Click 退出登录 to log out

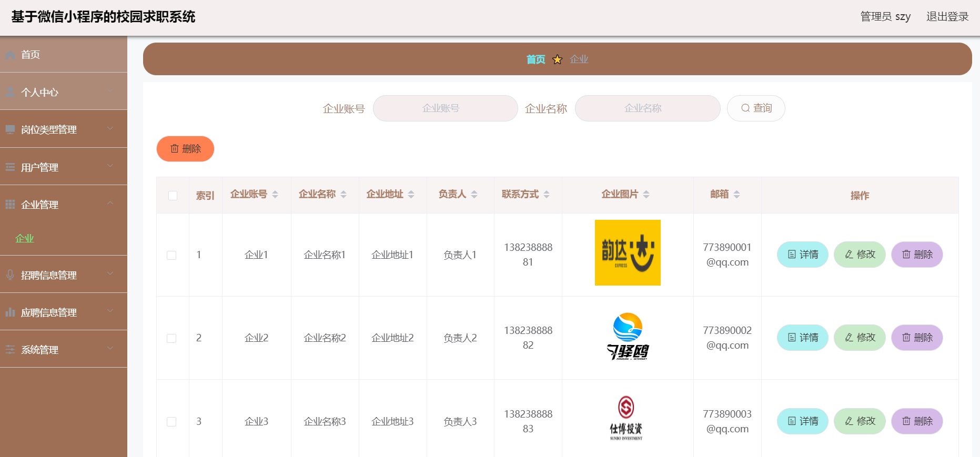947,17
